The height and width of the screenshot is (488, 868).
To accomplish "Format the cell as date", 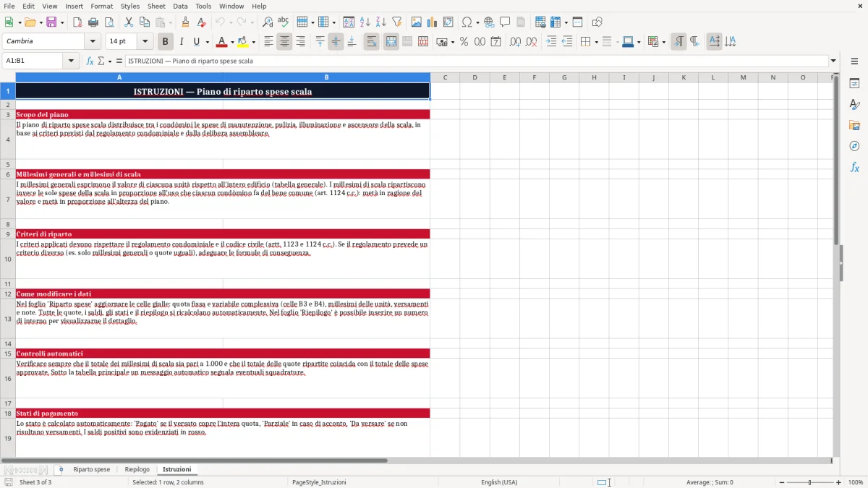I will 495,42.
